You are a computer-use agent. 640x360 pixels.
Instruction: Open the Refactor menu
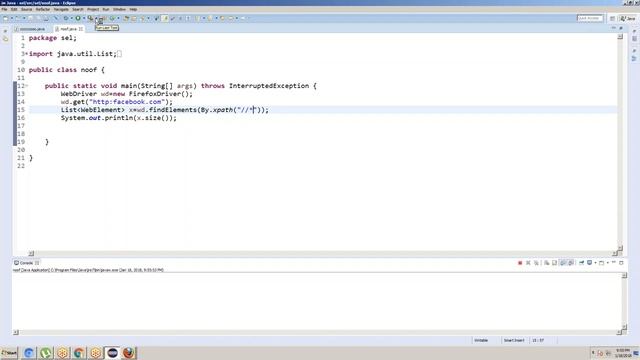[x=42, y=9]
